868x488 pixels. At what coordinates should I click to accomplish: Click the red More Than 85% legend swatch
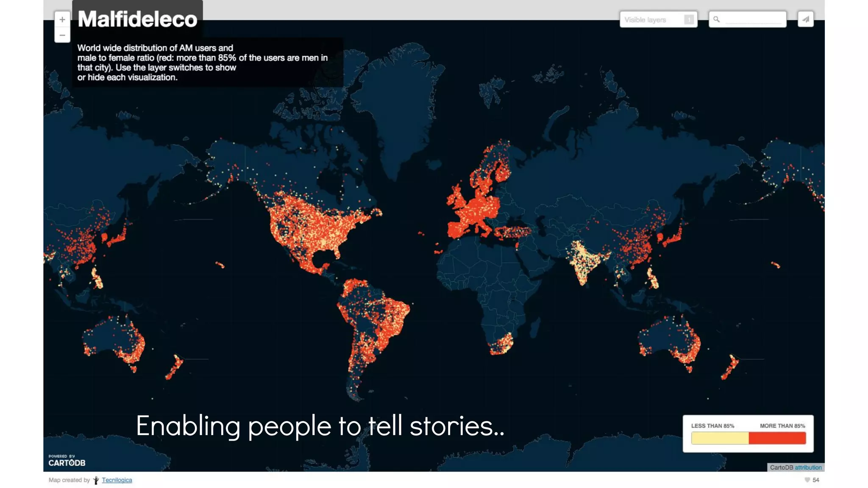coord(777,438)
